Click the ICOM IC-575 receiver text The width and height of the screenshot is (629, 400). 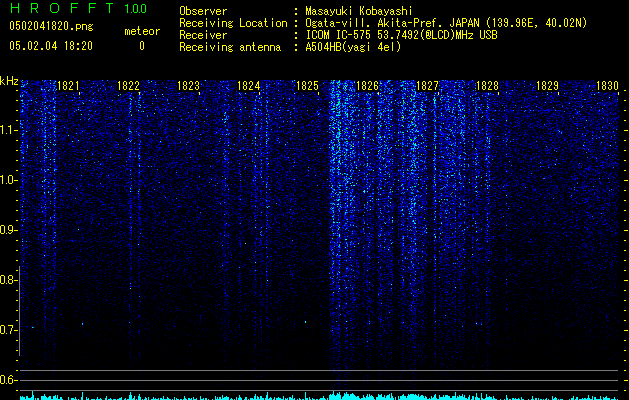(401, 35)
